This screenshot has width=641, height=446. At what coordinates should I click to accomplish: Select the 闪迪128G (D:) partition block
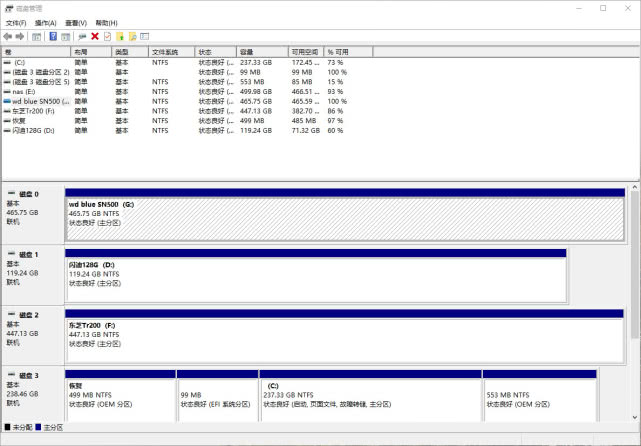316,276
